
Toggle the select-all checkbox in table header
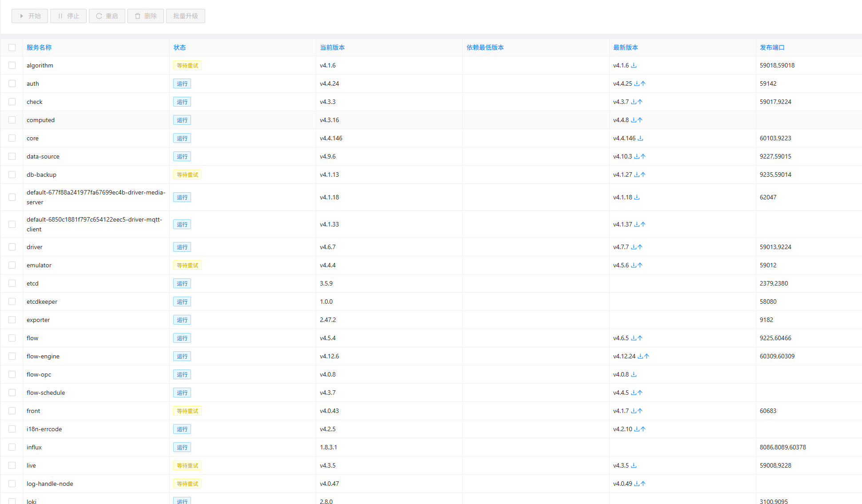click(x=12, y=48)
